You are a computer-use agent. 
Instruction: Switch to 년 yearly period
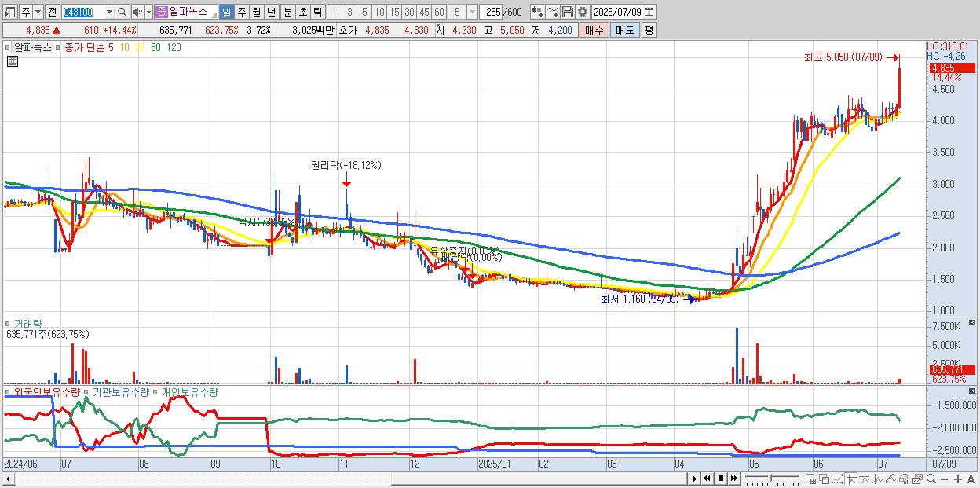(x=271, y=12)
